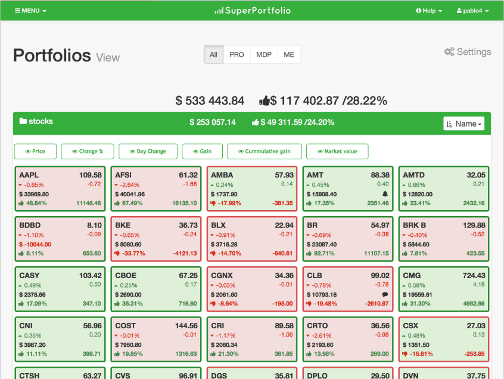Open the CTSH ticker name

pos(29,375)
